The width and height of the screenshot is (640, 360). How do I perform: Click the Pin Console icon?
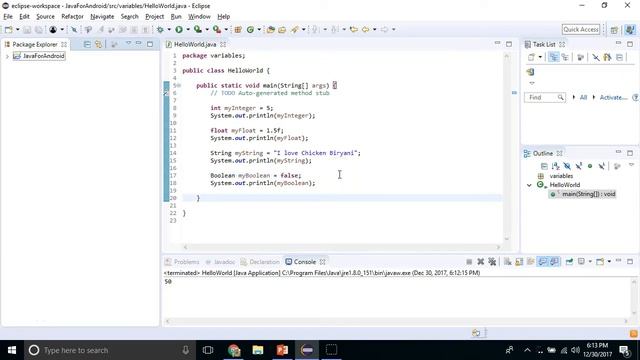pos(569,262)
